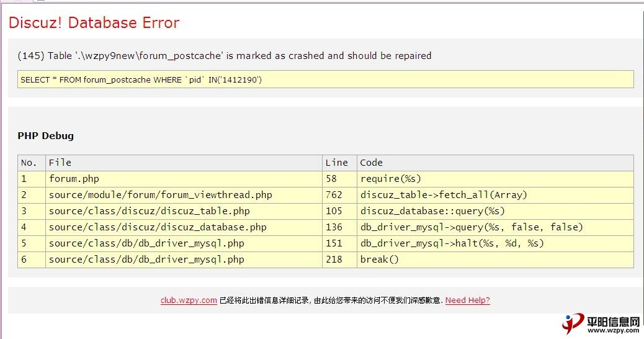Click row number 2 cell
Image resolution: width=644 pixels, height=339 pixels.
tap(32, 195)
